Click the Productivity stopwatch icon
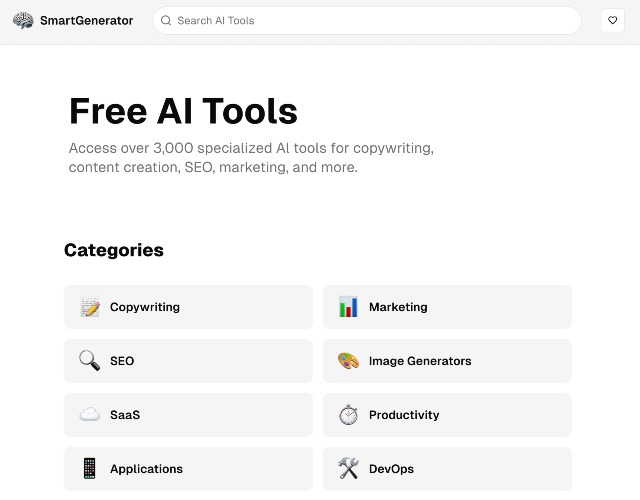640x500 pixels. pyautogui.click(x=348, y=414)
